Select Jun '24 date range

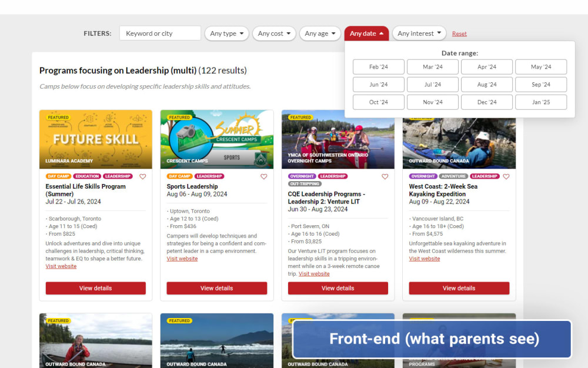(x=378, y=84)
